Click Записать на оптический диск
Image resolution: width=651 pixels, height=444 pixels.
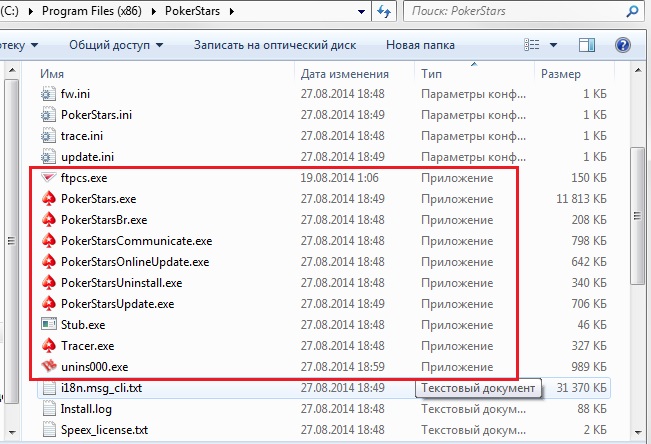(275, 45)
